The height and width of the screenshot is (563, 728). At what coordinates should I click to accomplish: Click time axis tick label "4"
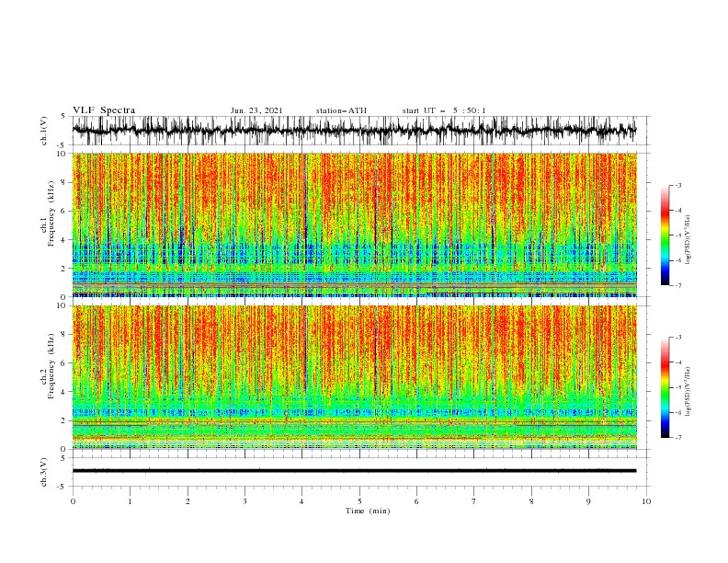(301, 501)
